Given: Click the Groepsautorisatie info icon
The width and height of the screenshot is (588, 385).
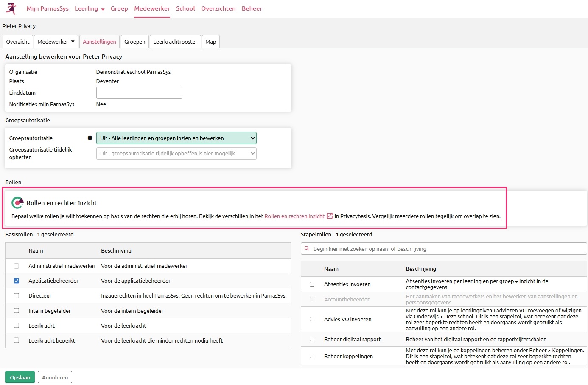Looking at the screenshot, I should pyautogui.click(x=90, y=138).
